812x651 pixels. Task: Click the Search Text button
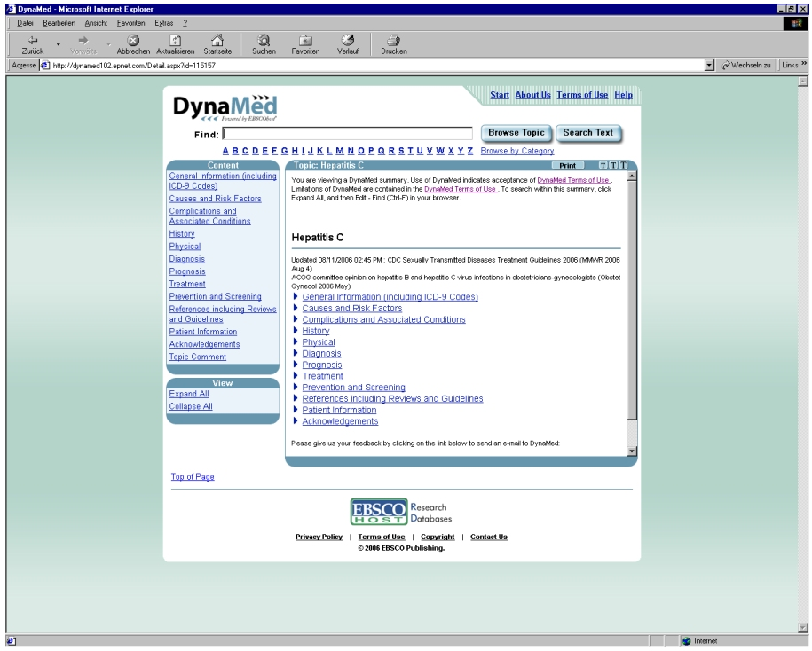coord(588,133)
